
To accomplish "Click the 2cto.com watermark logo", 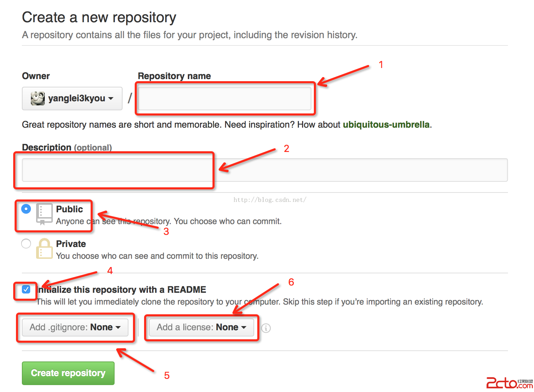I will pos(509,383).
